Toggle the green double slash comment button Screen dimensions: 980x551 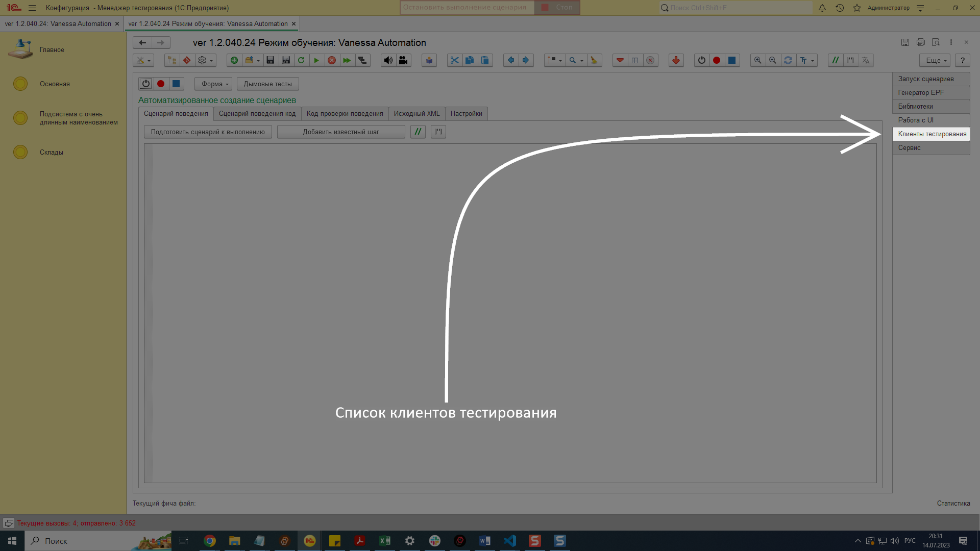click(418, 132)
